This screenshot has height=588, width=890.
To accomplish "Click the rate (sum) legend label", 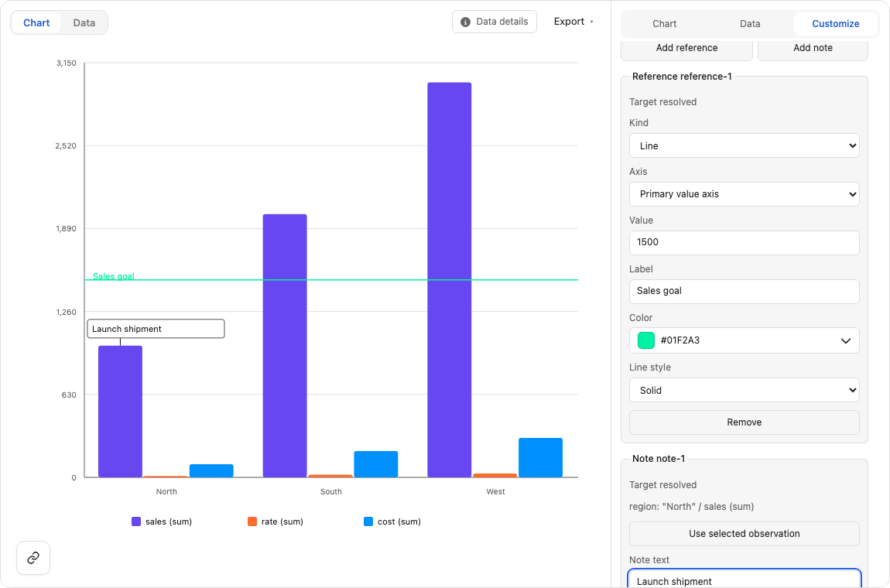I will click(282, 521).
